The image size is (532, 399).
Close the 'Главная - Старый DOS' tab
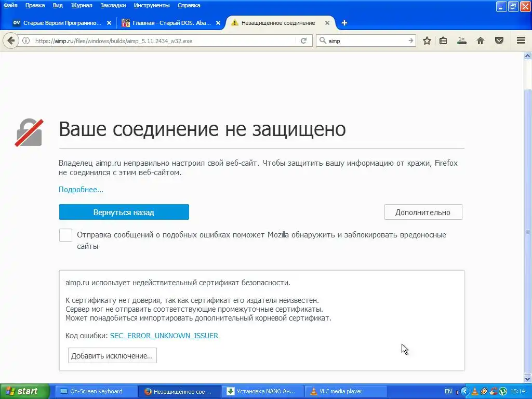[218, 23]
